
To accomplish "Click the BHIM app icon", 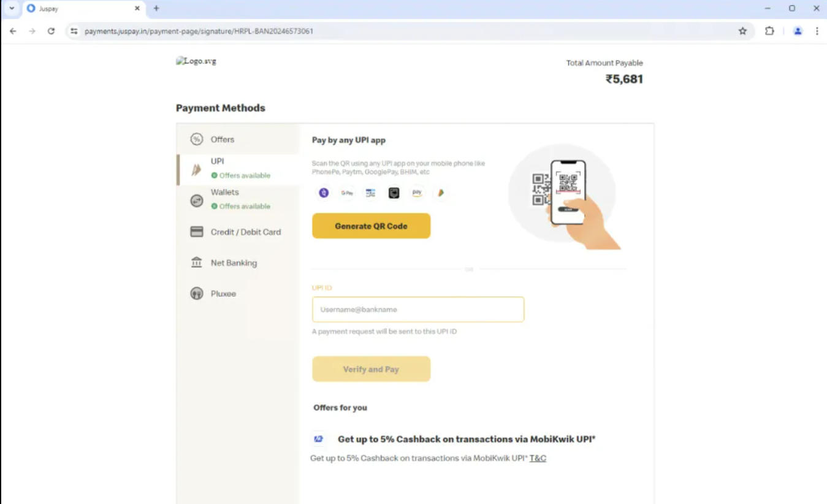I will click(440, 193).
